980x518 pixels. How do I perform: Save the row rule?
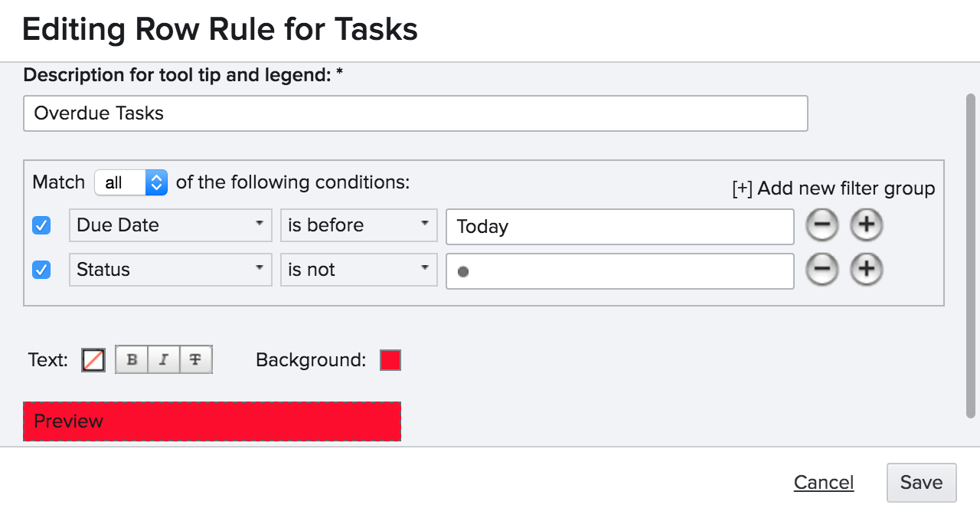(921, 483)
